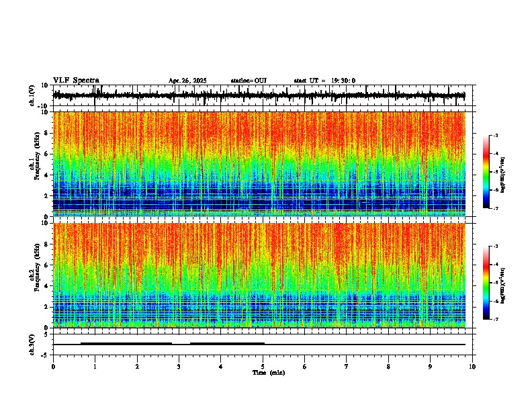Viewport: 532px width, 411px height.
Task: Click time axis tick label "8"
Action: tap(388, 367)
